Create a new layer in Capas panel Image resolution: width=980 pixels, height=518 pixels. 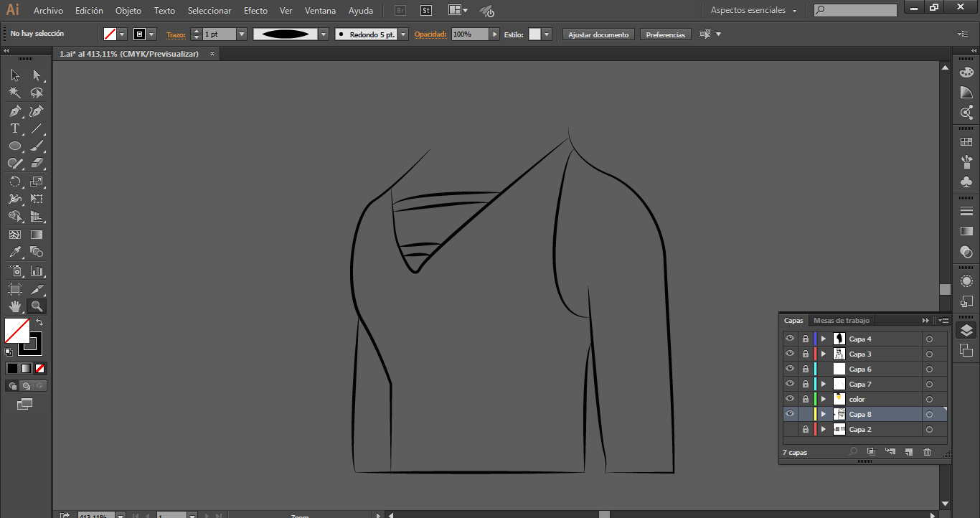tap(908, 452)
